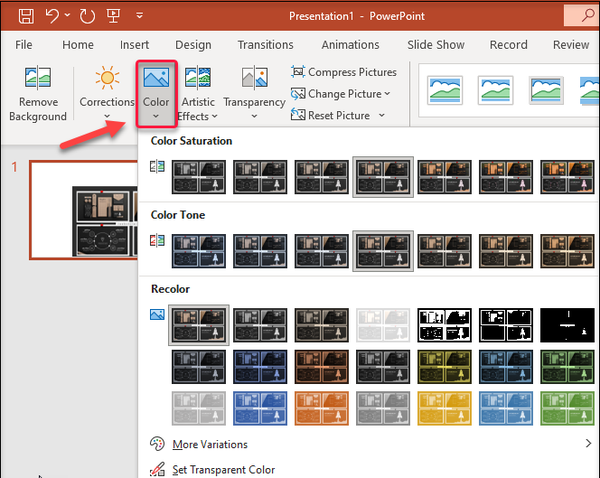Apply light blue recolor in bottom row
Viewport: 600px width, 478px height.
click(260, 408)
